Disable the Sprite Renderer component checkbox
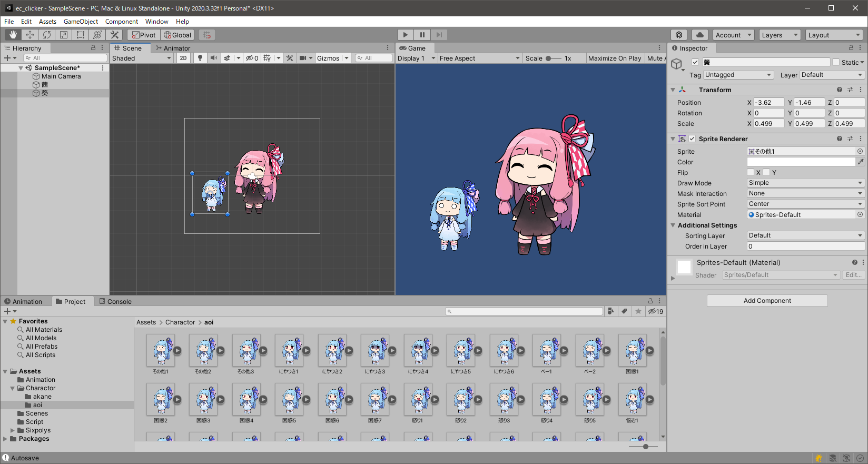The width and height of the screenshot is (868, 464). [692, 139]
